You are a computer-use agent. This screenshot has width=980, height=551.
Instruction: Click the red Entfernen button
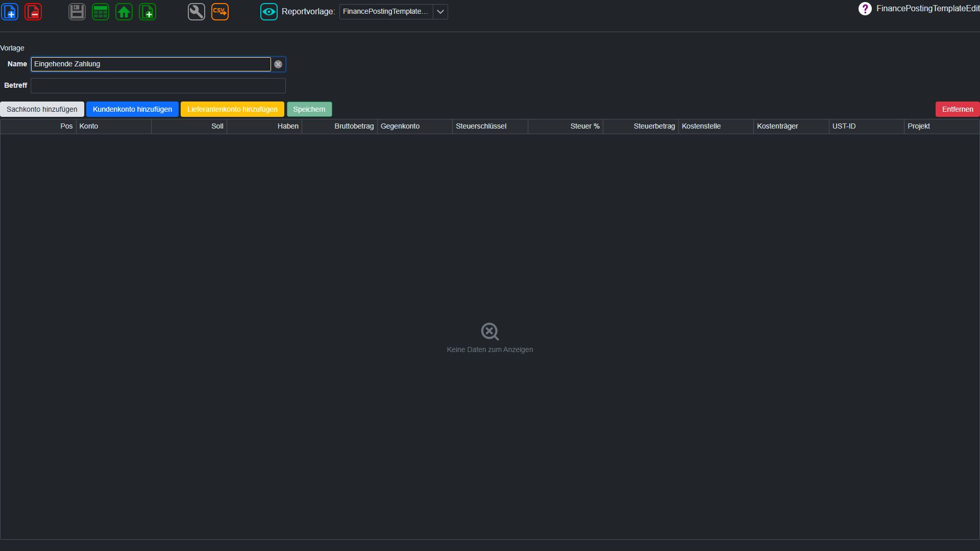pyautogui.click(x=958, y=109)
